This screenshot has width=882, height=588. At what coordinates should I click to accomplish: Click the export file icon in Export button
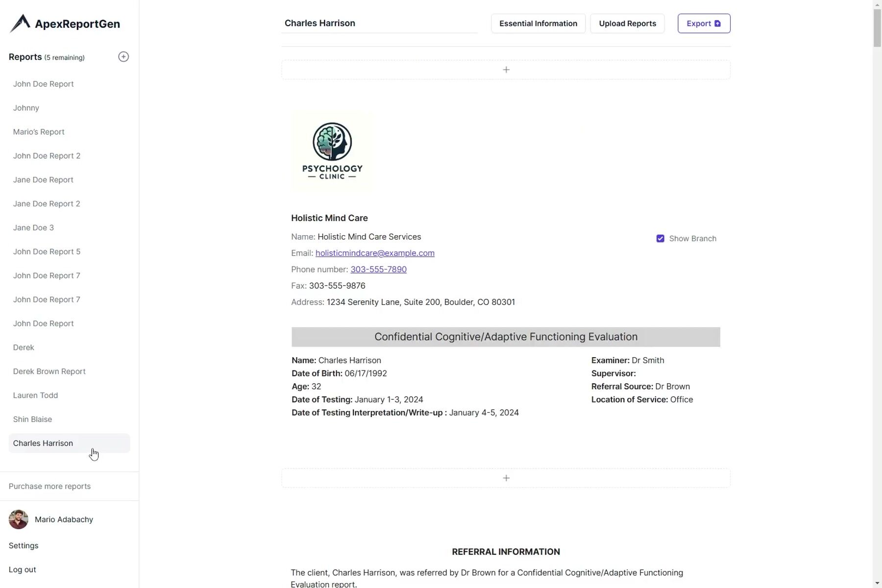point(717,24)
